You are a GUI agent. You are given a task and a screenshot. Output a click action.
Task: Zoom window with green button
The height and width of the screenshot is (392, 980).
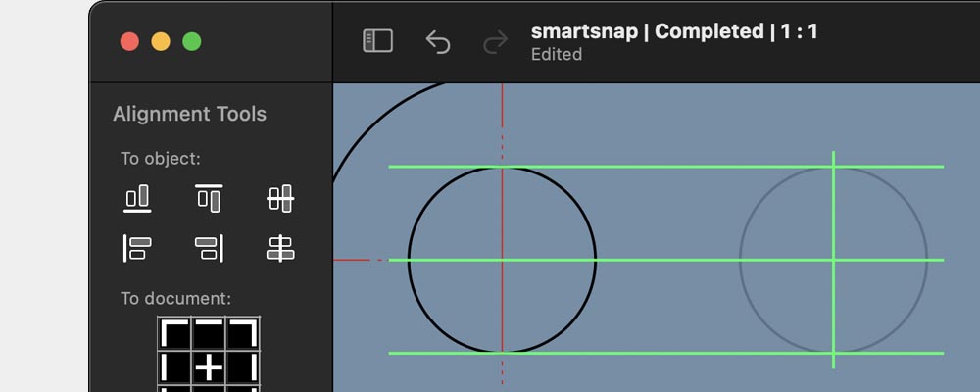192,42
